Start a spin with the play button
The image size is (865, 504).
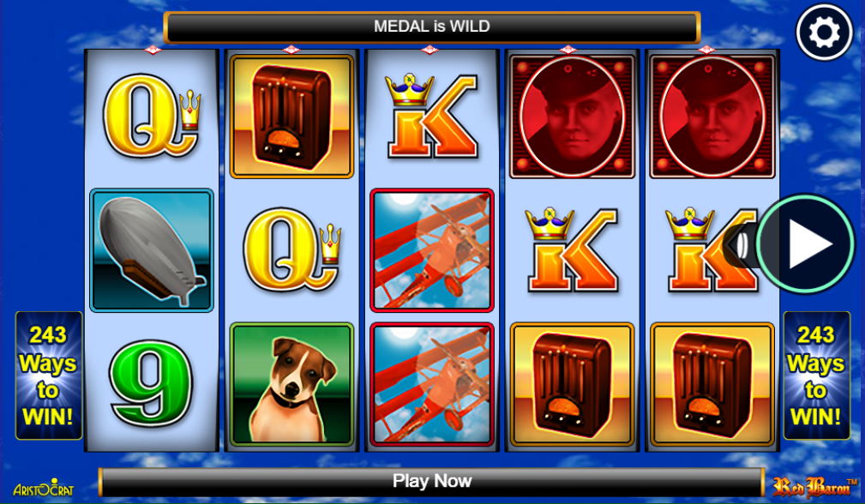pos(806,243)
